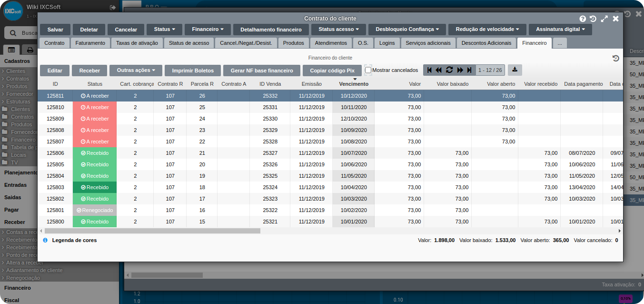
Task: Open the Redução de velocidade dropdown
Action: pos(487,30)
